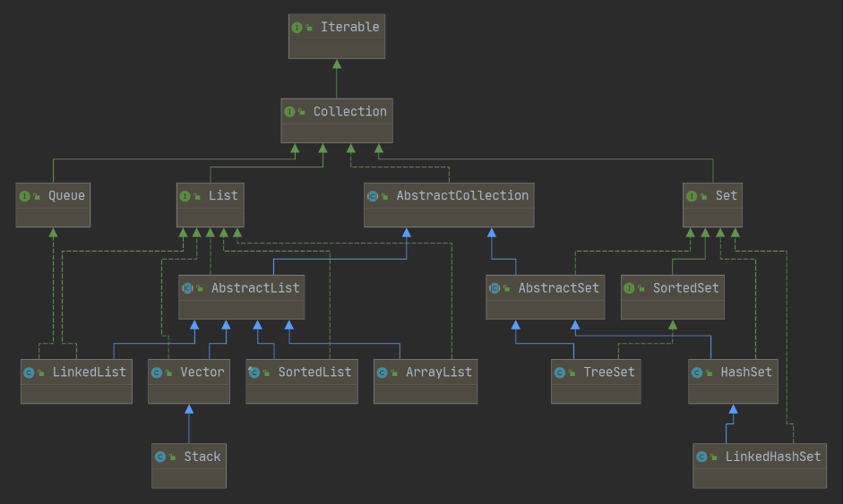This screenshot has height=504, width=843.
Task: Click the interface icon beside Collection
Action: [x=289, y=112]
